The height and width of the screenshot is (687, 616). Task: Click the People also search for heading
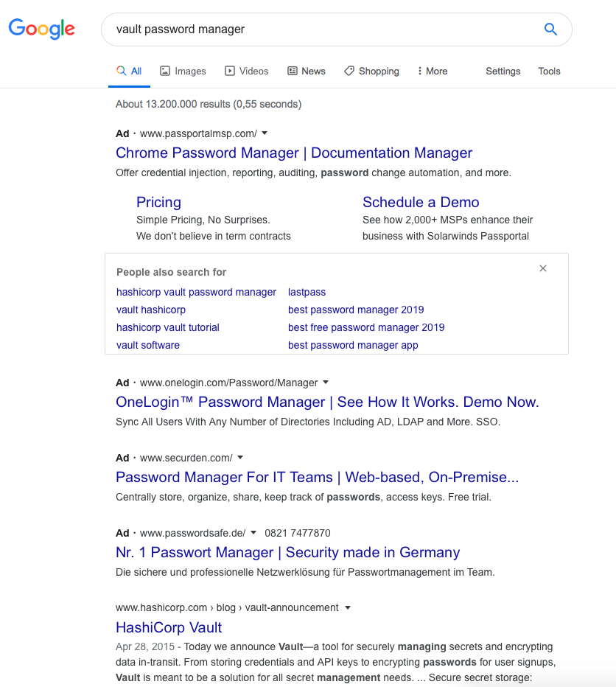(x=171, y=272)
